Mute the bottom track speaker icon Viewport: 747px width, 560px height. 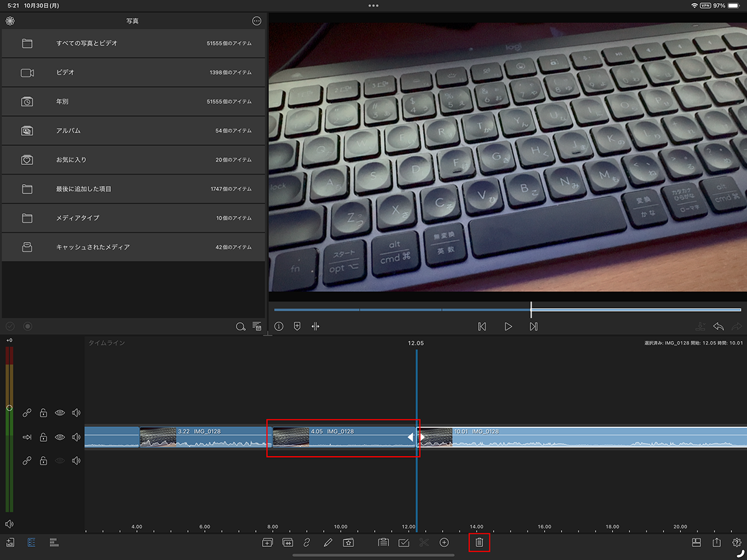tap(76, 461)
